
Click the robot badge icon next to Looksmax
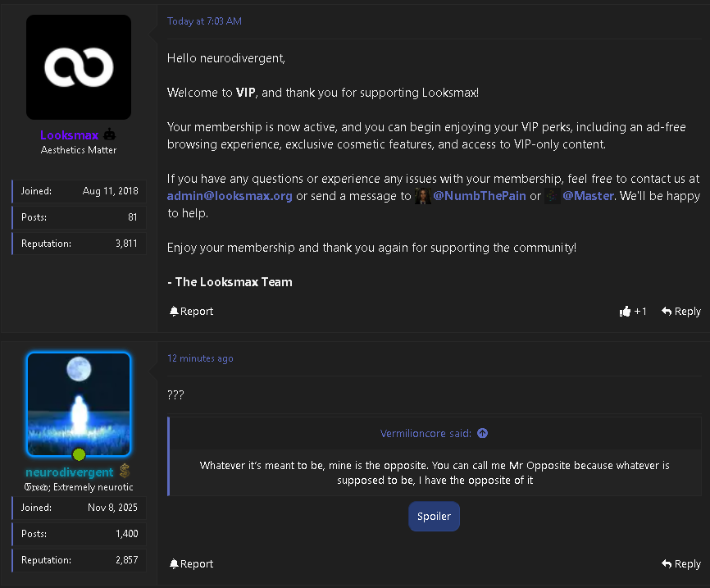(x=110, y=134)
